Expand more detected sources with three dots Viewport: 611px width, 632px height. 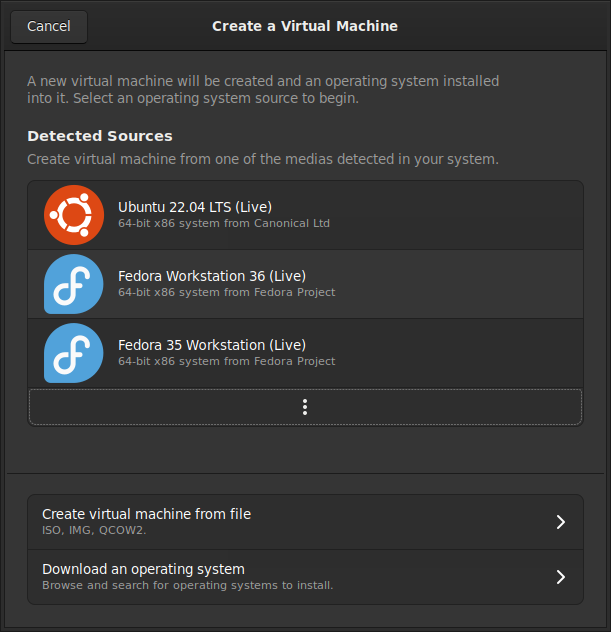pos(305,407)
